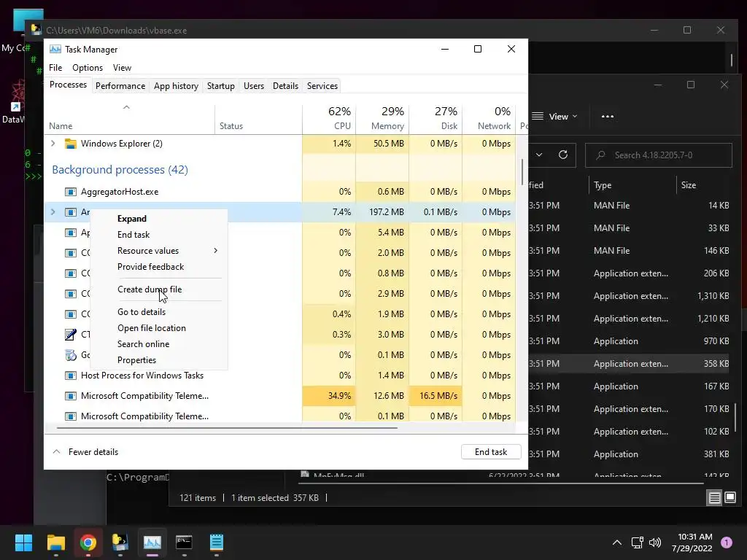Open File Explorer address bar history dropdown

539,155
